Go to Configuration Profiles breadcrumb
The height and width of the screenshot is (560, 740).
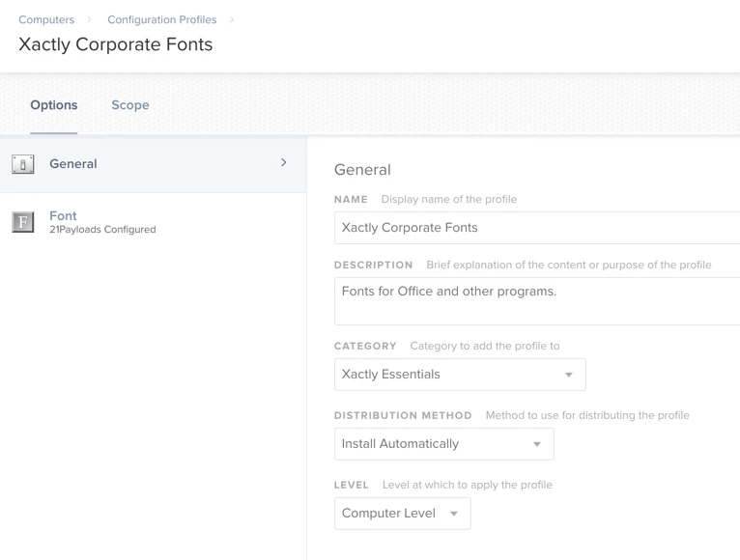coord(161,19)
